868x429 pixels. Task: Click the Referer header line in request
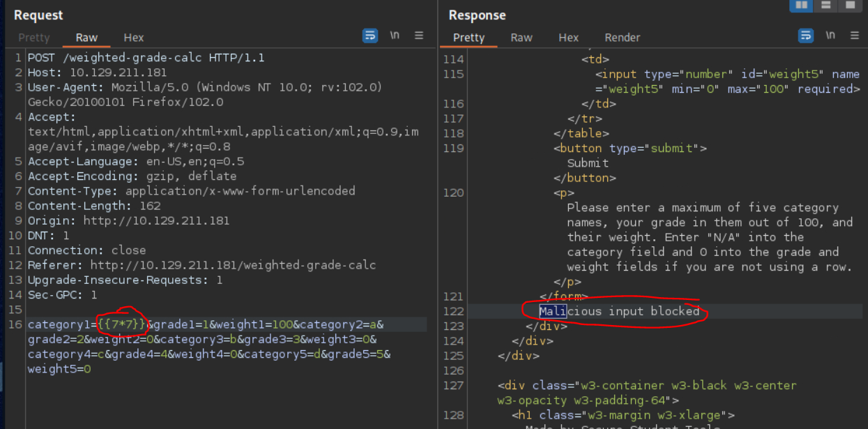pyautogui.click(x=201, y=265)
